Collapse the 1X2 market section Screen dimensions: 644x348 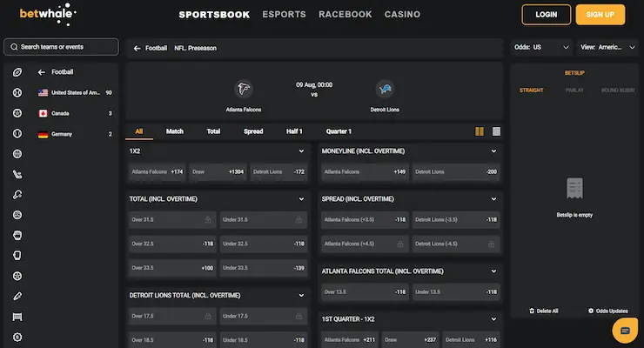click(x=301, y=151)
